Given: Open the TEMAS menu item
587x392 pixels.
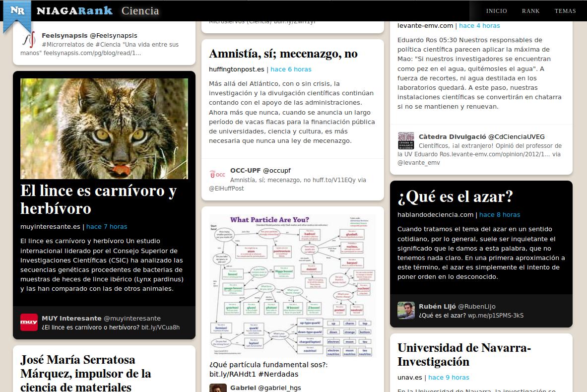Looking at the screenshot, I should pos(565,11).
